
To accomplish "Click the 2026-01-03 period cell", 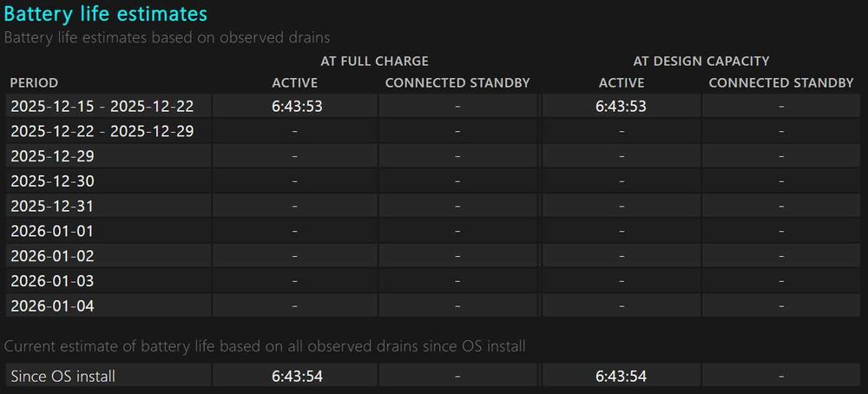I will point(52,281).
